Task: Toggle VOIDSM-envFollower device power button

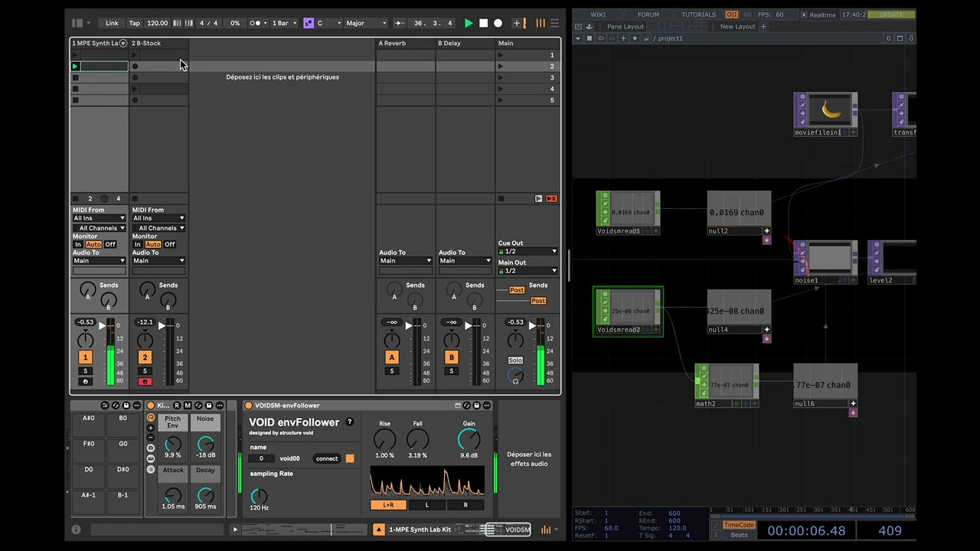Action: 249,406
